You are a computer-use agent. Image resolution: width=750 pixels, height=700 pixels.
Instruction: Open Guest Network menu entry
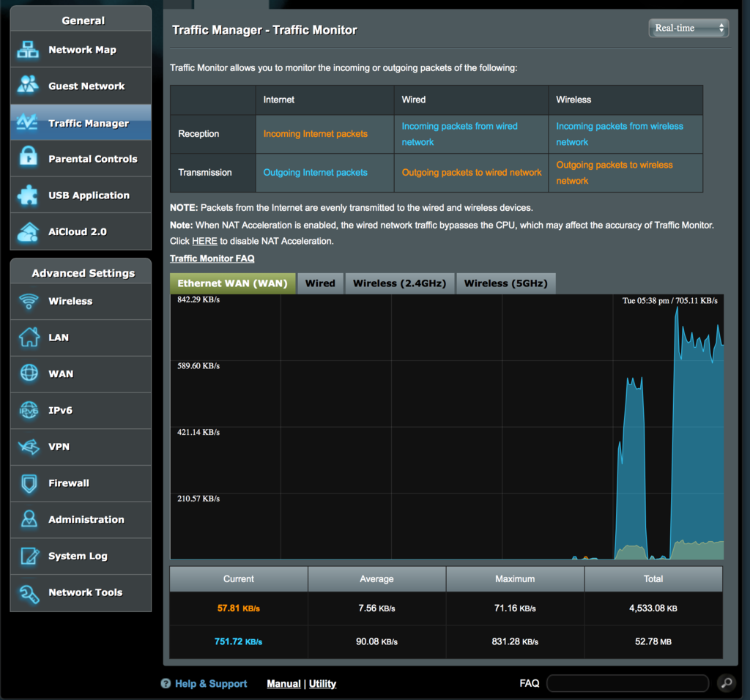point(81,86)
